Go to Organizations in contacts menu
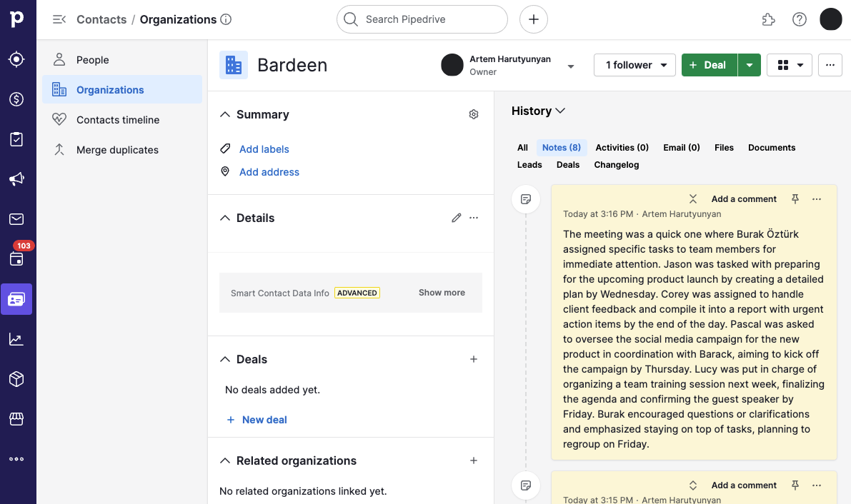The height and width of the screenshot is (504, 851). [122, 89]
